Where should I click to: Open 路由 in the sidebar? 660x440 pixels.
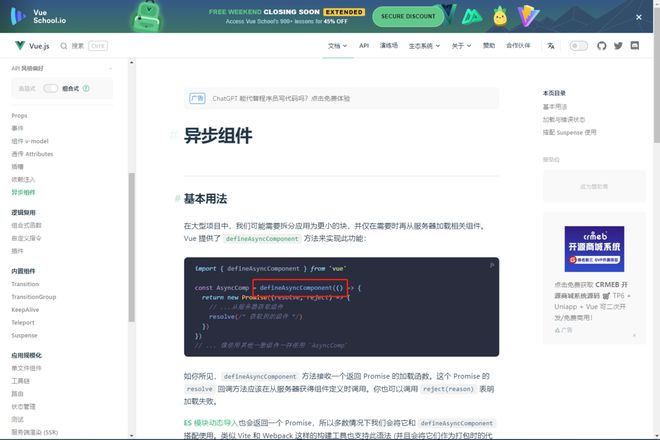(17, 394)
